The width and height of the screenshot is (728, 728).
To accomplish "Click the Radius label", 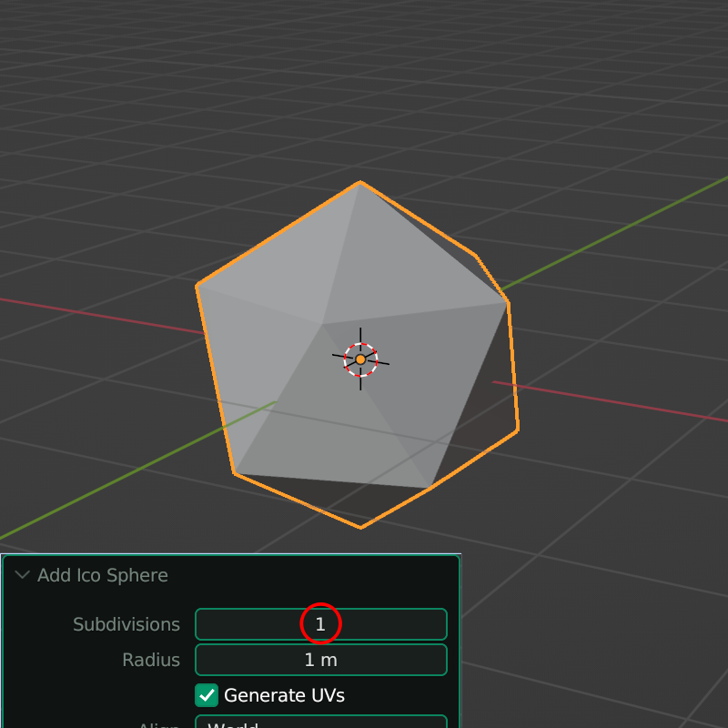I will pos(151,660).
